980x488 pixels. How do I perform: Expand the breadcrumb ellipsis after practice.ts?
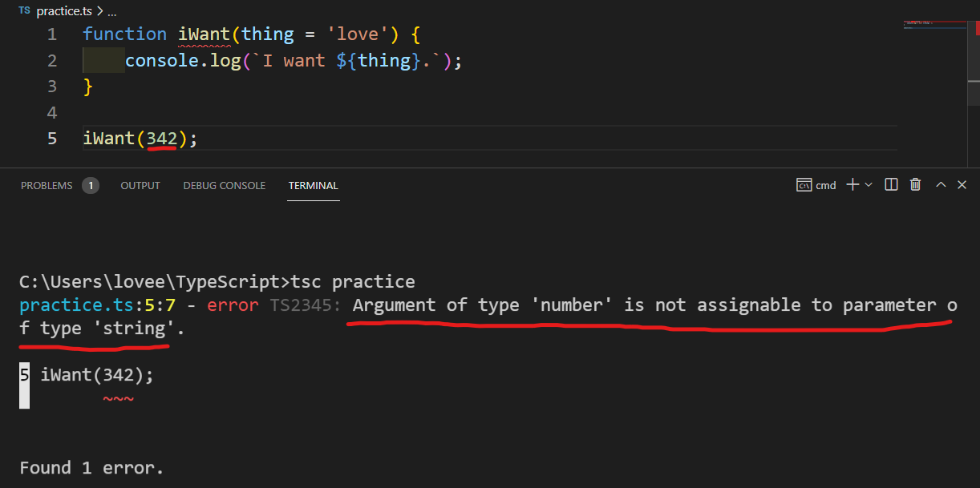click(x=111, y=11)
